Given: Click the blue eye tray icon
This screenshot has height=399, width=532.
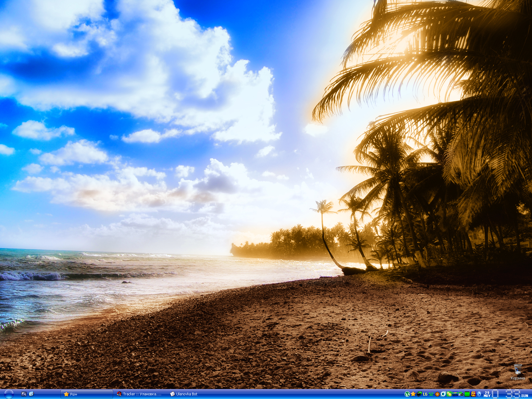Looking at the screenshot, I should [x=443, y=394].
